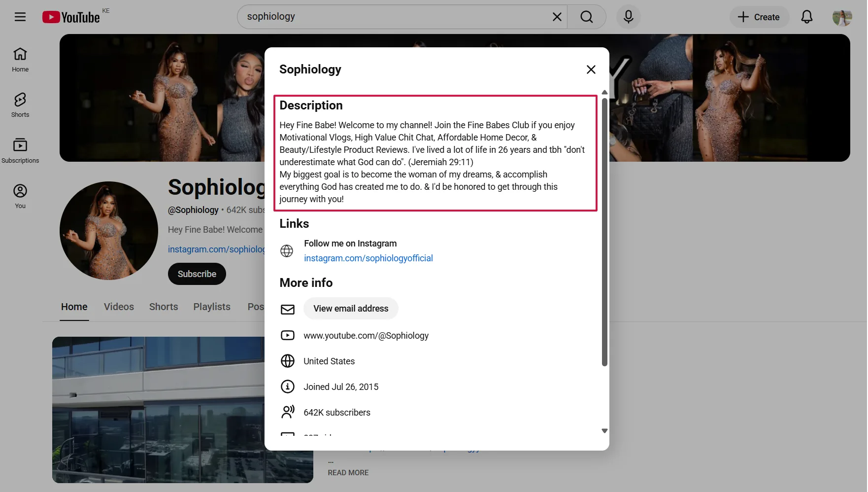868x492 pixels.
Task: Click the dialog scrollbar thumb
Action: point(604,232)
